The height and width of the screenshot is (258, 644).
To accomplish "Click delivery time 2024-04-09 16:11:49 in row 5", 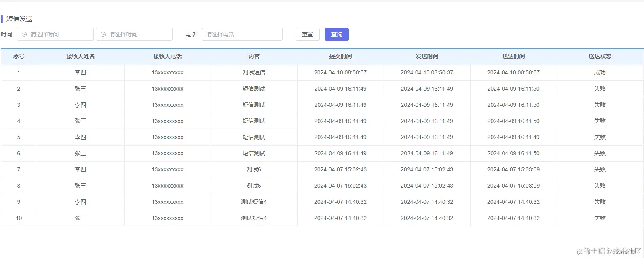I will 513,137.
